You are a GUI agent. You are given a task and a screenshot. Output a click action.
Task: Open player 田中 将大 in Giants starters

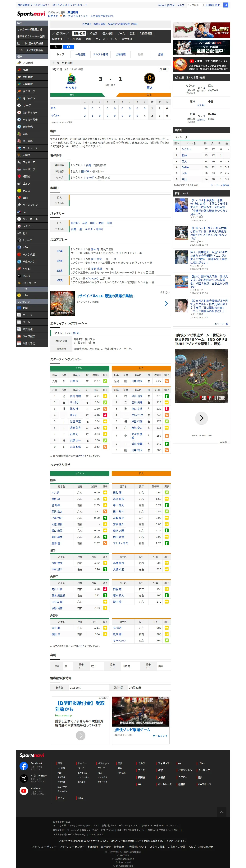pyautogui.click(x=137, y=381)
